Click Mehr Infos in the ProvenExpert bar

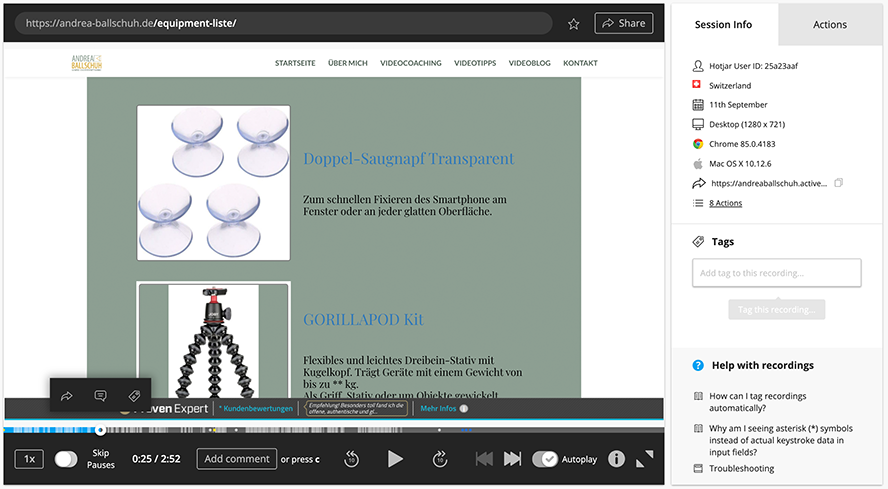[438, 409]
